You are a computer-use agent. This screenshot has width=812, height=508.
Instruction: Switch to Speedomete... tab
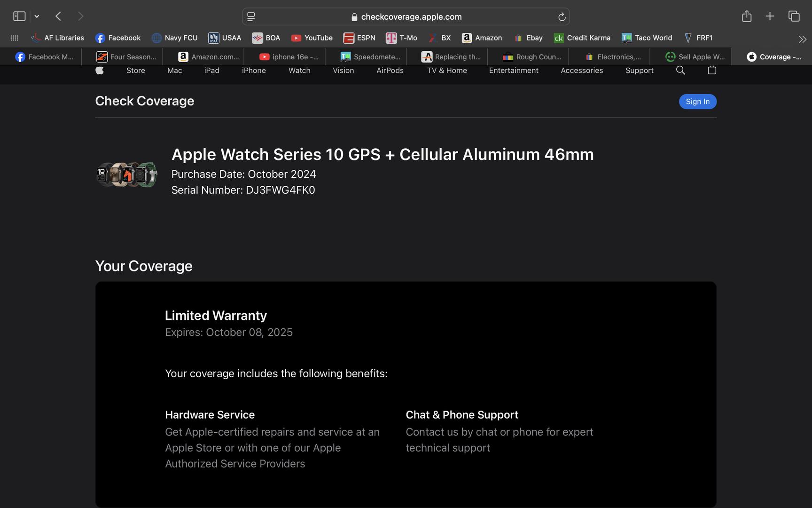pyautogui.click(x=366, y=57)
